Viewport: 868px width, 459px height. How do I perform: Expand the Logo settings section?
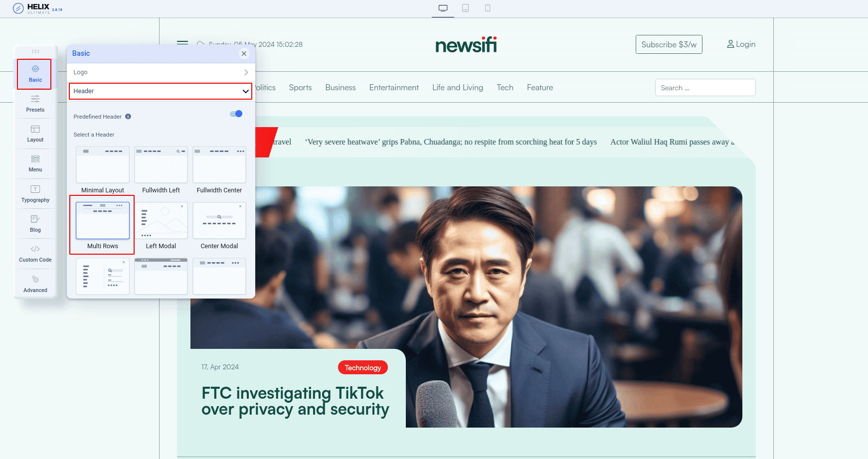pyautogui.click(x=161, y=72)
